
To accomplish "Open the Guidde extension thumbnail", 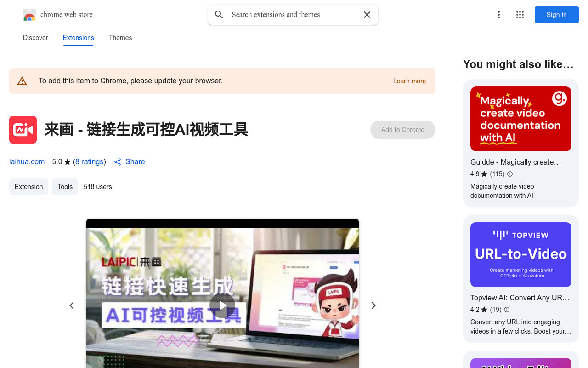I will 520,119.
